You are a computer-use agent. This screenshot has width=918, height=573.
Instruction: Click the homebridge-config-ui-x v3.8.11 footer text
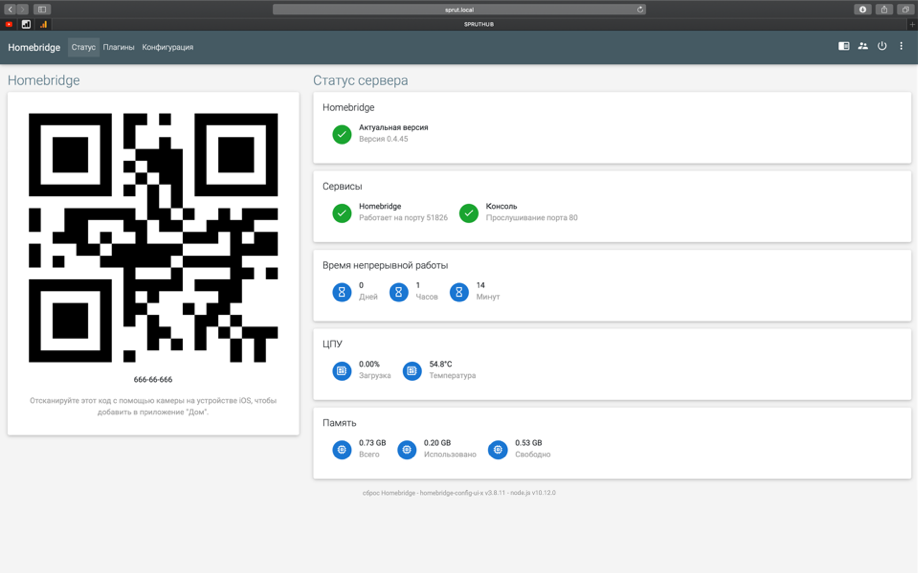pyautogui.click(x=463, y=493)
